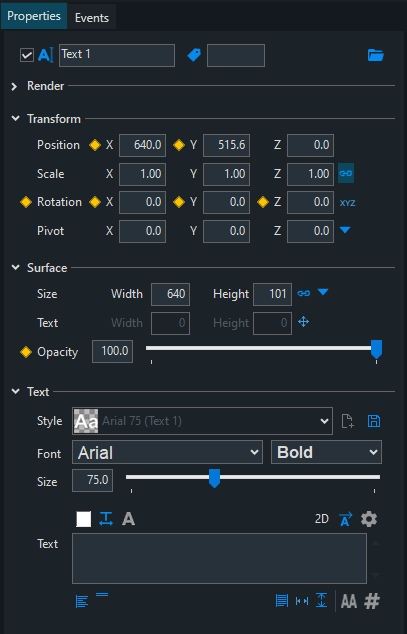407x634 pixels.
Task: Collapse the Text section
Action: click(15, 391)
